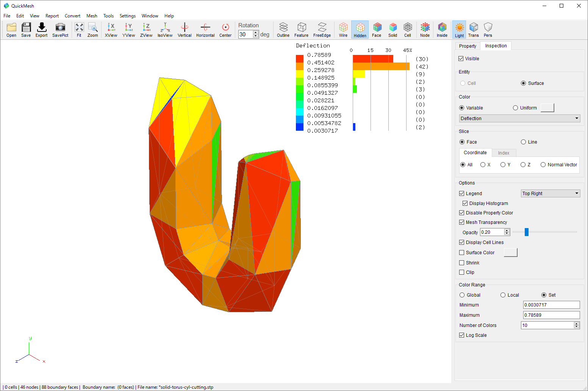Open the Convert menu
The height and width of the screenshot is (391, 588).
72,16
